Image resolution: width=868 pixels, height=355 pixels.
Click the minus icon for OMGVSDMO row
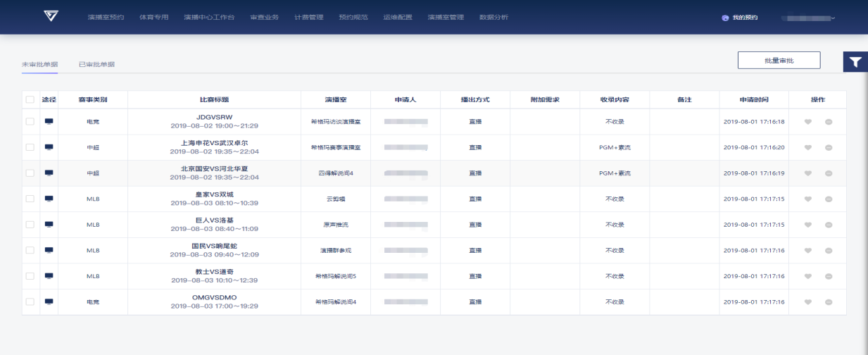point(829,301)
